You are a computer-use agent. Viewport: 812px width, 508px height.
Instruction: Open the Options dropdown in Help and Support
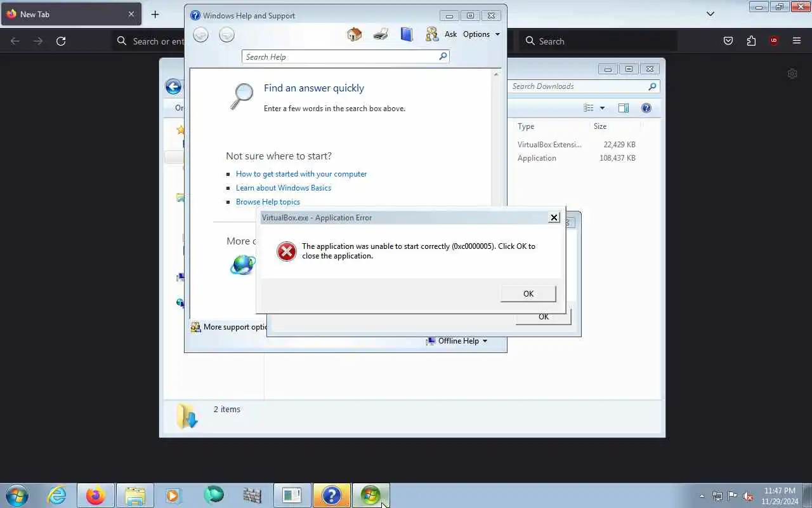(481, 34)
